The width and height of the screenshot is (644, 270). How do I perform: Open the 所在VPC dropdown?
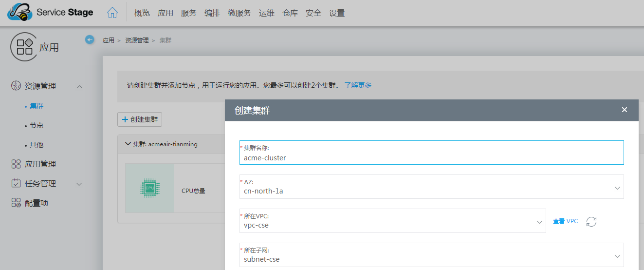click(392, 221)
